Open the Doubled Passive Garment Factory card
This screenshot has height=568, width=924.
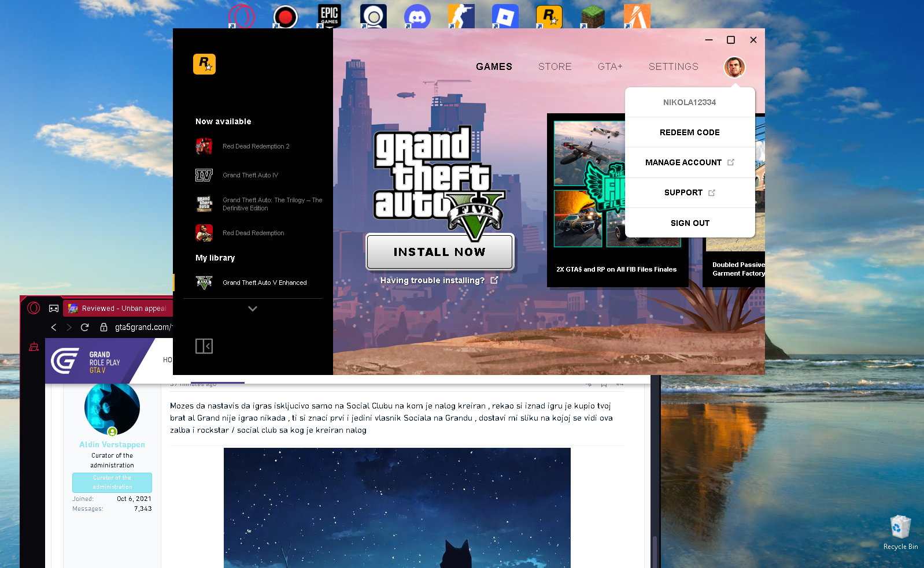coord(735,269)
